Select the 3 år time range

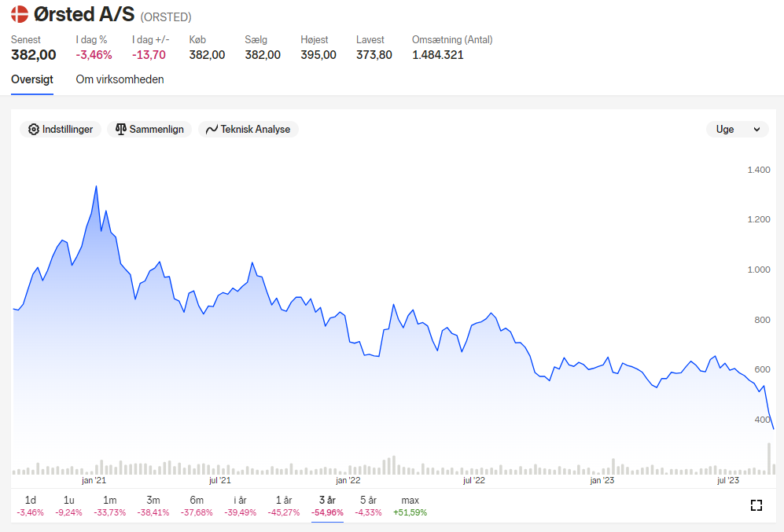point(327,505)
